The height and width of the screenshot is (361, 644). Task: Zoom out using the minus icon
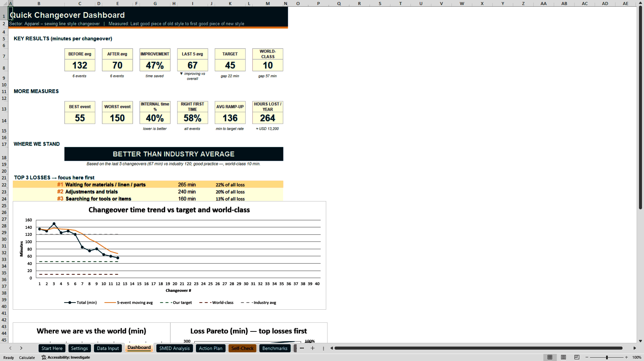click(x=587, y=357)
